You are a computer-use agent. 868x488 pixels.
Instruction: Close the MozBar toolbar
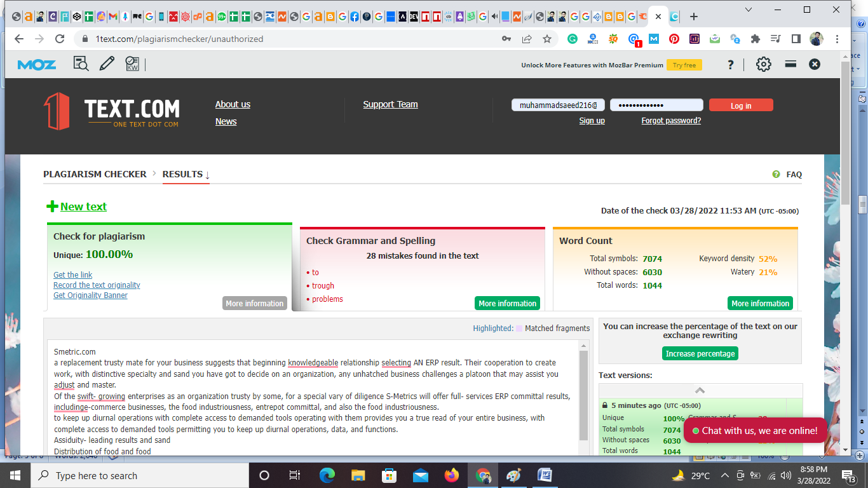(815, 64)
